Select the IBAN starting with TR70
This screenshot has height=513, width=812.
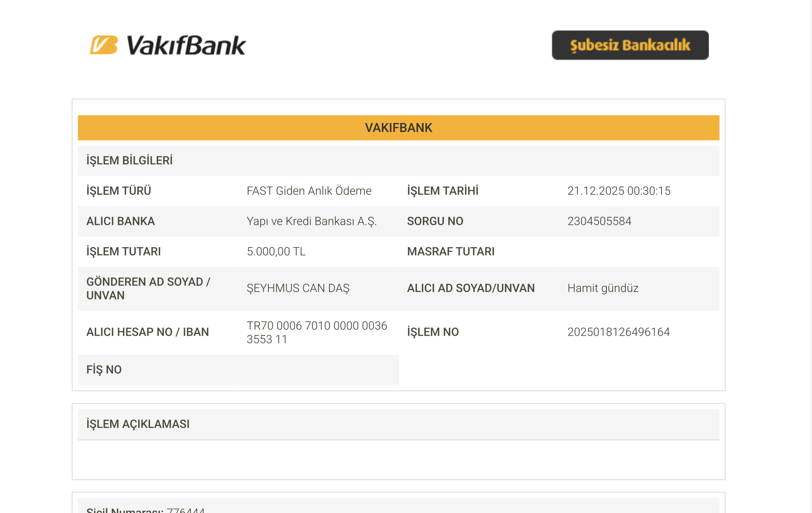[x=317, y=332]
